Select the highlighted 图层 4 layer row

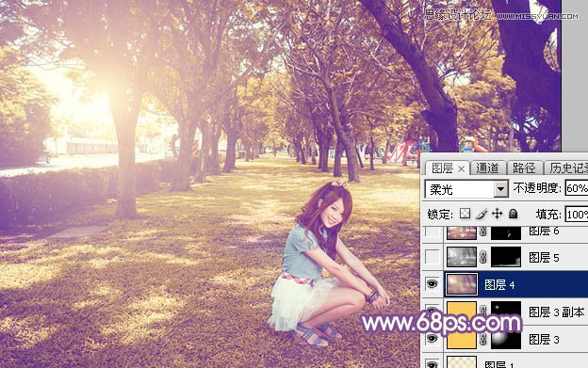(515, 284)
